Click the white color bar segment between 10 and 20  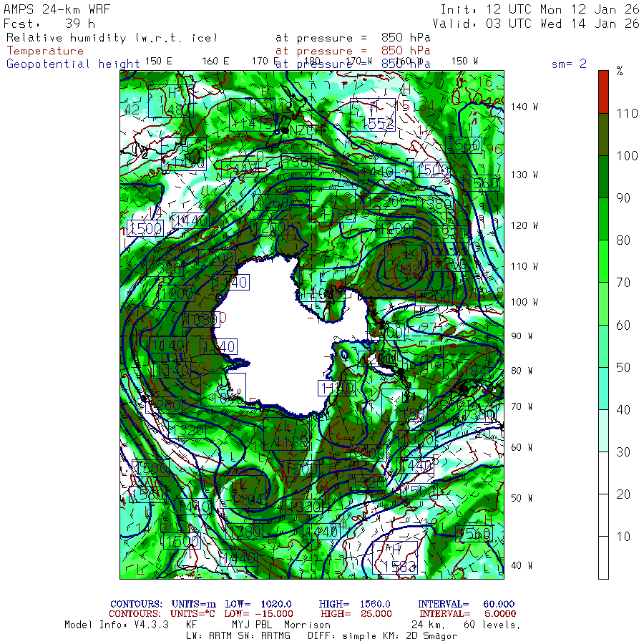pyautogui.click(x=603, y=515)
